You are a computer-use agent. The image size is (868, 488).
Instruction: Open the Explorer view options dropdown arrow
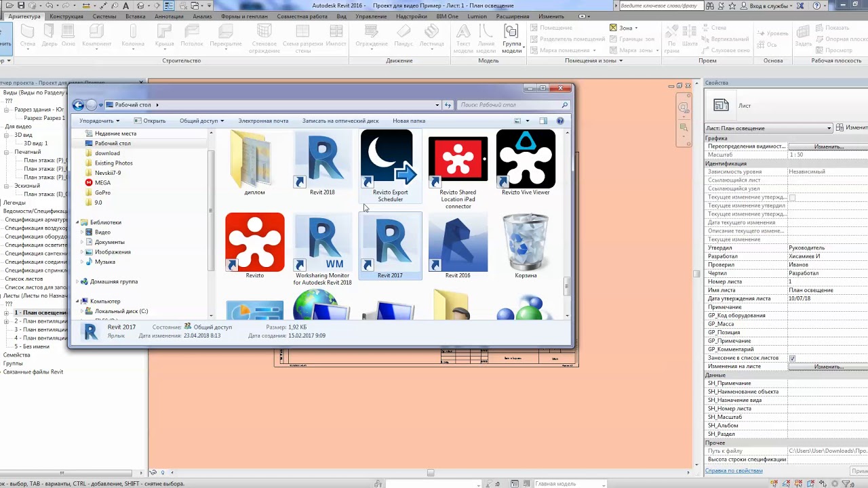pyautogui.click(x=528, y=121)
